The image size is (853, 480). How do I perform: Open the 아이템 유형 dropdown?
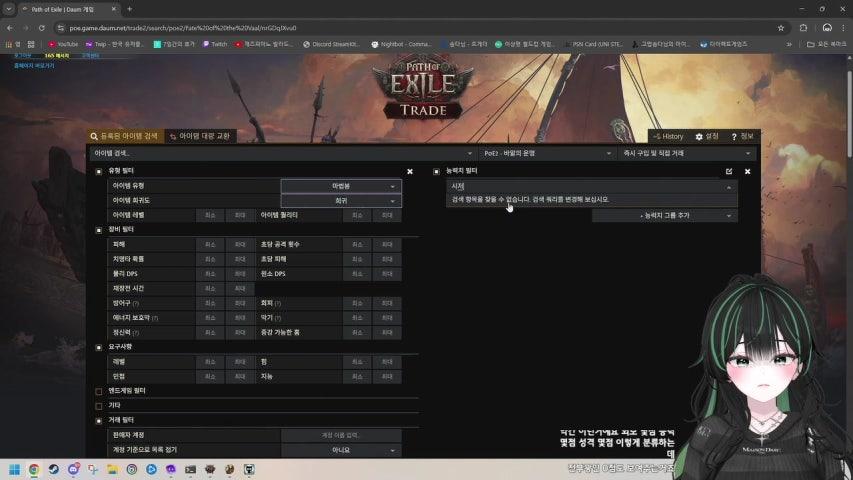(x=341, y=186)
